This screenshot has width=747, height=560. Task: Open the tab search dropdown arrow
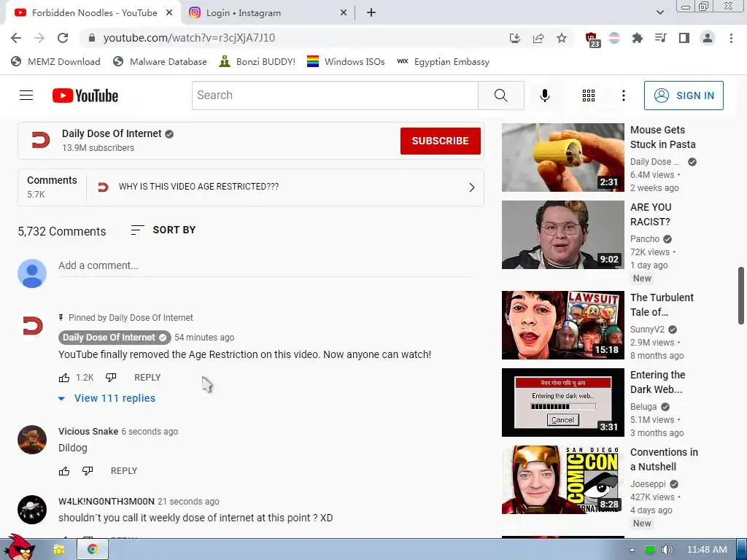(x=659, y=12)
